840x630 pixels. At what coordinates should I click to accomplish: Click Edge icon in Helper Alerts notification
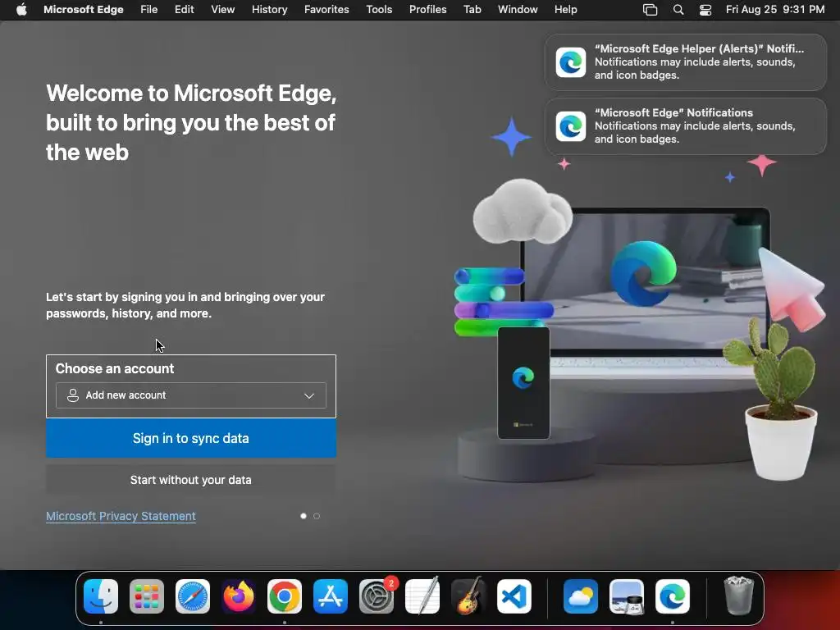[x=571, y=62]
